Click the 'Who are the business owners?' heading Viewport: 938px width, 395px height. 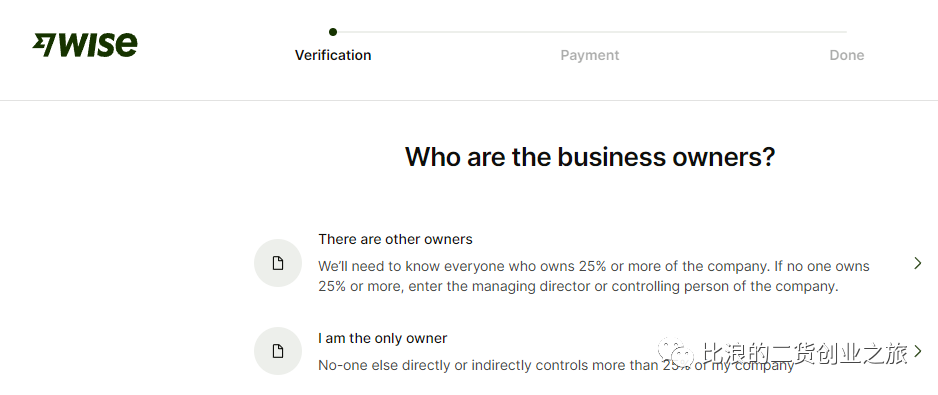[590, 157]
